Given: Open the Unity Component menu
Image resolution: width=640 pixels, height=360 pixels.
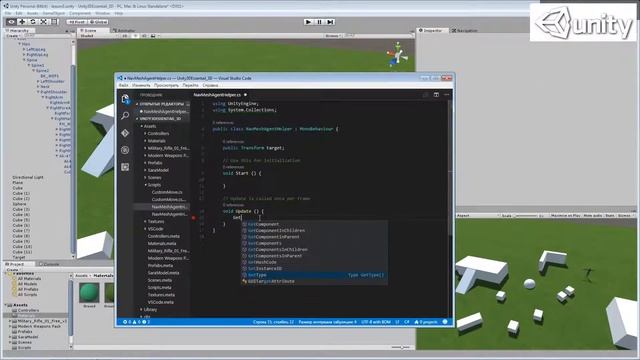Looking at the screenshot, I should [80, 13].
